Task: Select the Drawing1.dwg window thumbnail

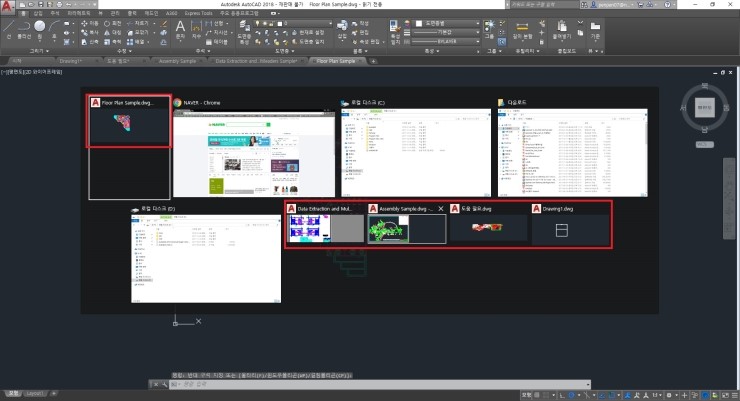Action: click(x=571, y=225)
